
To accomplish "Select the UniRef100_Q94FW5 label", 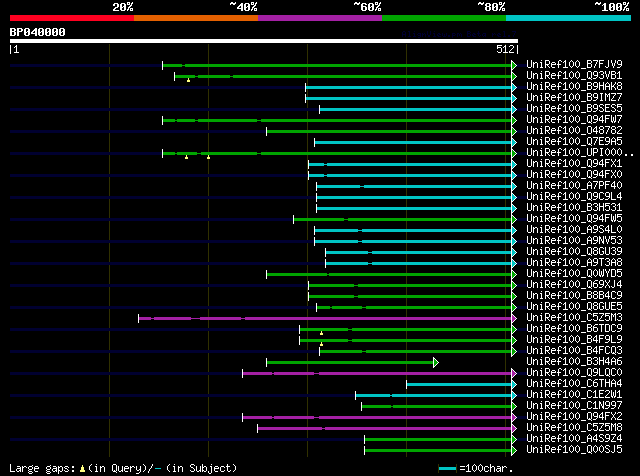I will 574,218.
